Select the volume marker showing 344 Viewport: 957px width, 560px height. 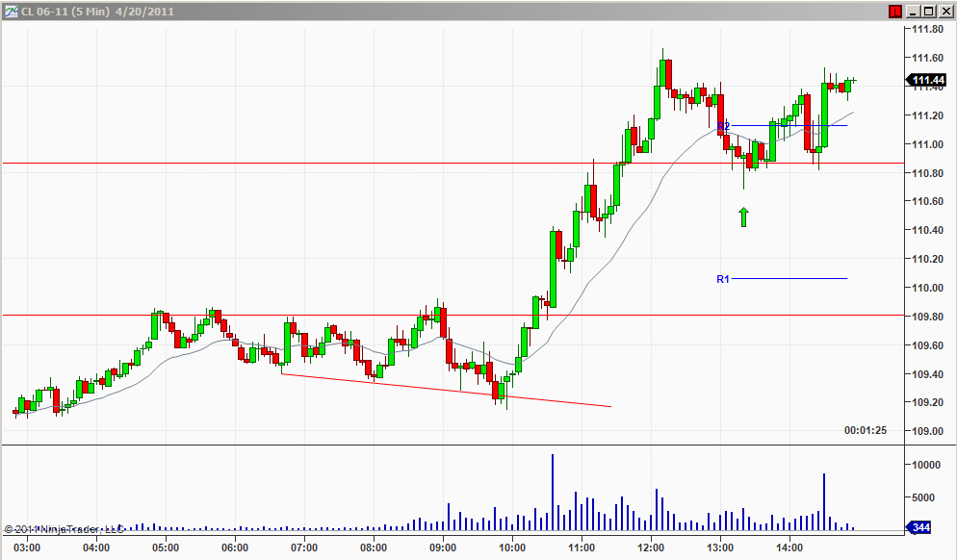(x=919, y=527)
